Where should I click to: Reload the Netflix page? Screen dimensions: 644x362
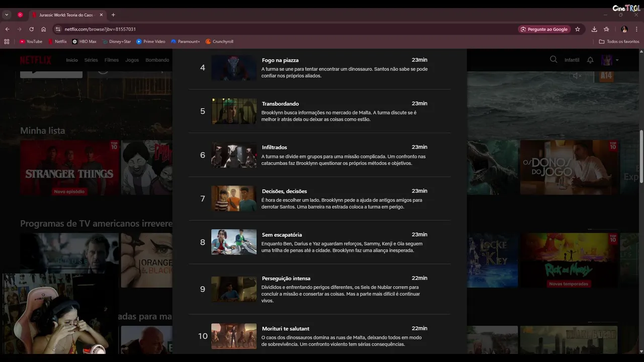coord(31,29)
